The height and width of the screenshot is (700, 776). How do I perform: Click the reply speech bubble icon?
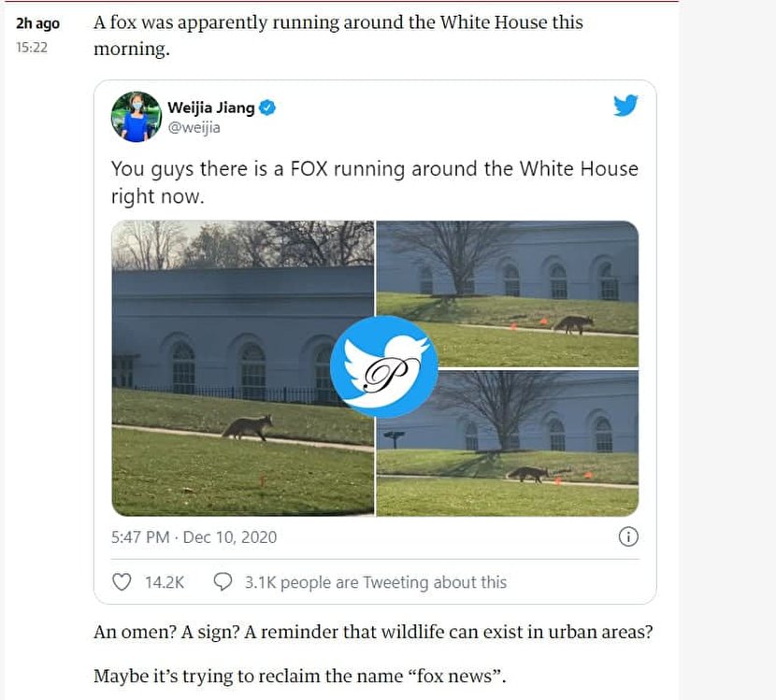tap(223, 582)
